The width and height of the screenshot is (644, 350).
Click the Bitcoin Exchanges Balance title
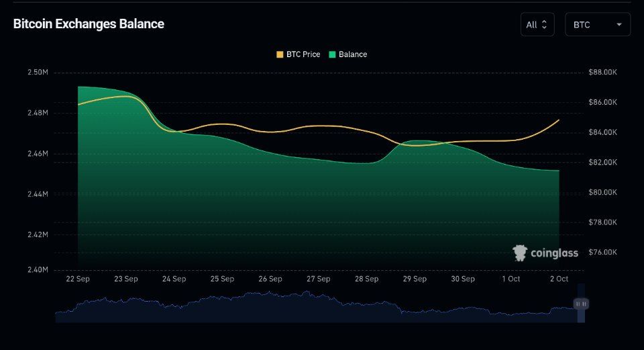(x=89, y=24)
